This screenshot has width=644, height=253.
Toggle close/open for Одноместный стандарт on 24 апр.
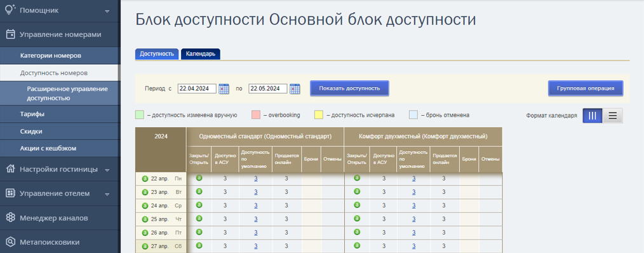(199, 205)
